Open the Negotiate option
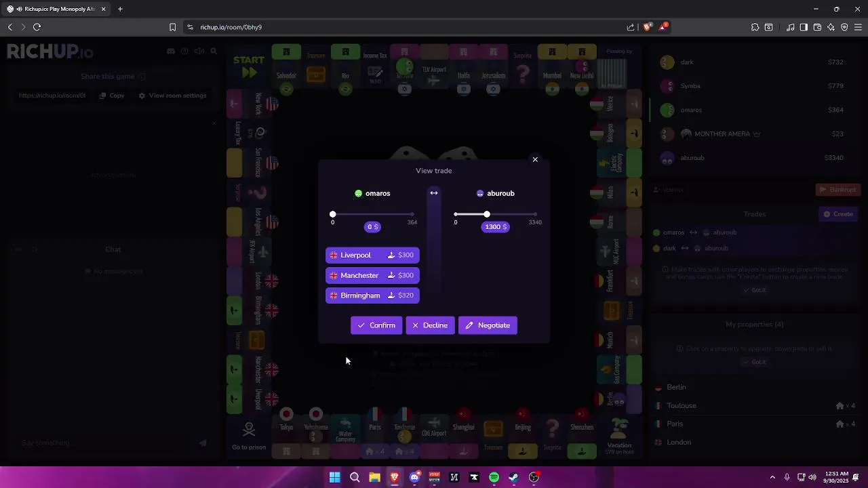868x488 pixels. pos(488,325)
